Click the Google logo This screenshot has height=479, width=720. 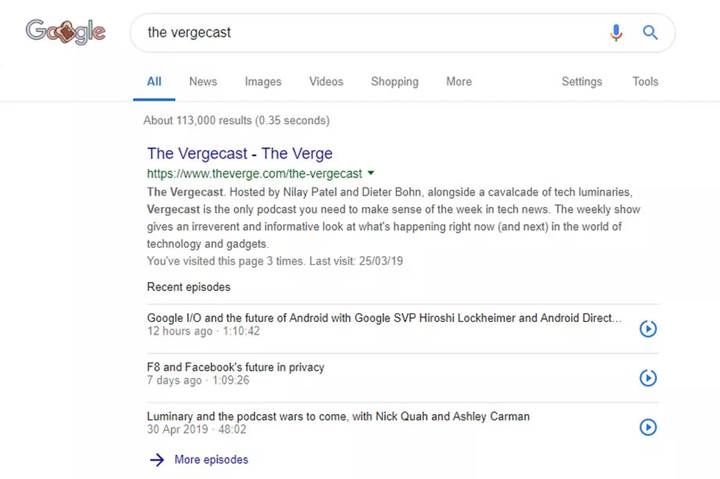(66, 33)
